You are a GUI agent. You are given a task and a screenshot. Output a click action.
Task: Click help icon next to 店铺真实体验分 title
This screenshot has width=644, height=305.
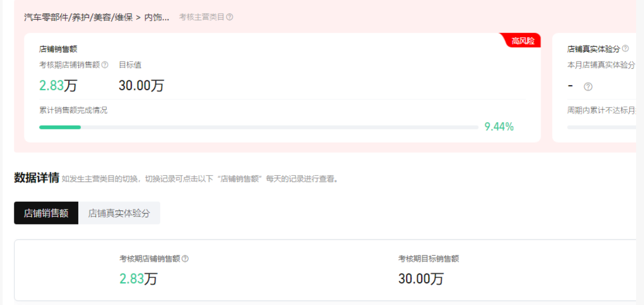point(625,48)
